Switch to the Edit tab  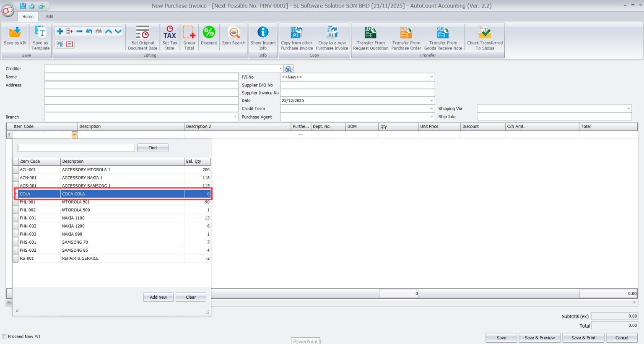point(49,16)
